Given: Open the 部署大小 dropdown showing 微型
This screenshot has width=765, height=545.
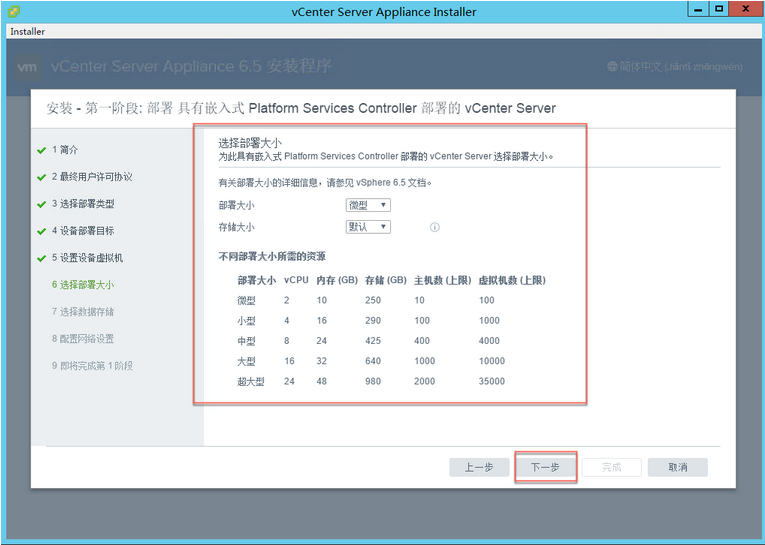Looking at the screenshot, I should click(368, 205).
